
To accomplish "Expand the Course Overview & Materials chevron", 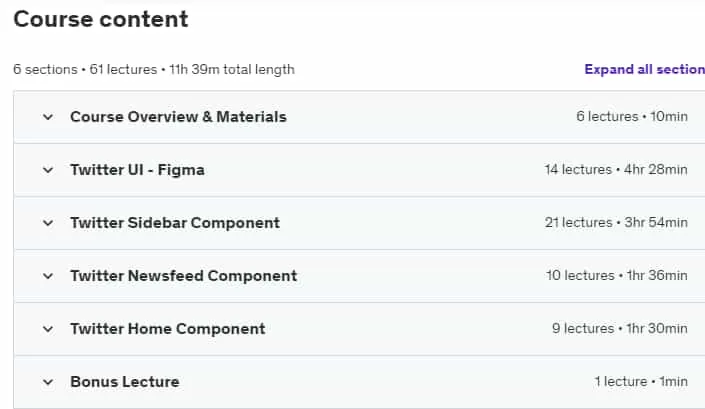I will [48, 117].
